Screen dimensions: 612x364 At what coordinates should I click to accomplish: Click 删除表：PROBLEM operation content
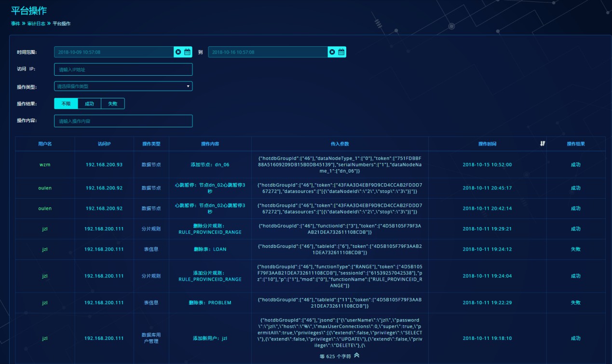(210, 303)
